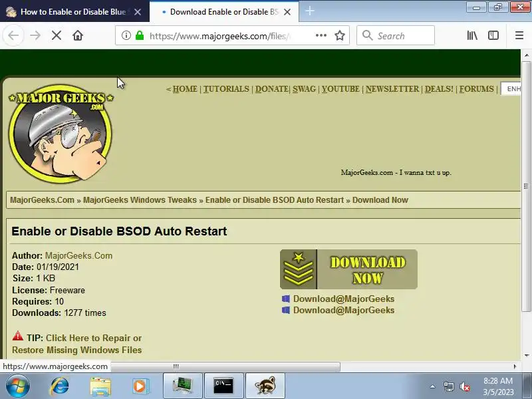Open the DONATE navigation link
Viewport: 532px width, 399px height.
(272, 89)
